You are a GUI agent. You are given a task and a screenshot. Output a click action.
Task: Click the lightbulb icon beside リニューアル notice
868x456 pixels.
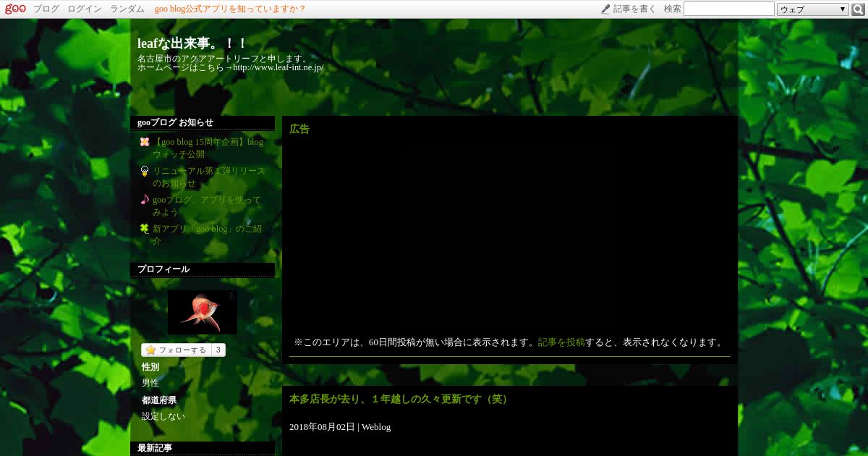[x=145, y=172]
